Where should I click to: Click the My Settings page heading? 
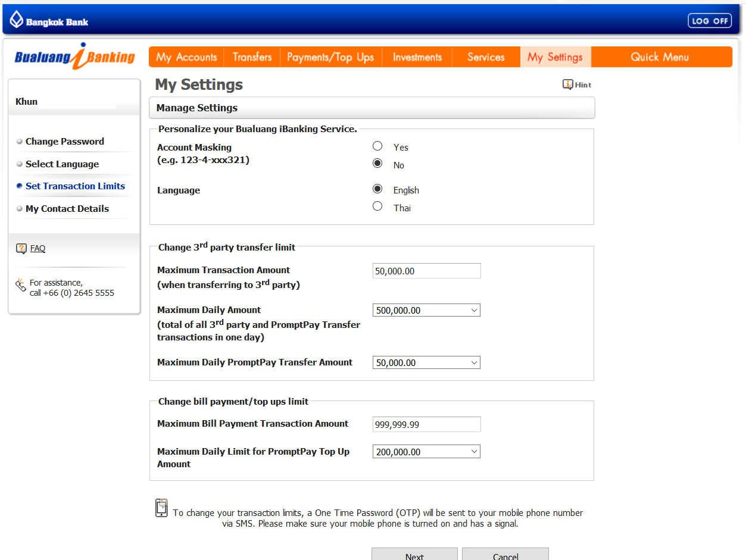[199, 85]
